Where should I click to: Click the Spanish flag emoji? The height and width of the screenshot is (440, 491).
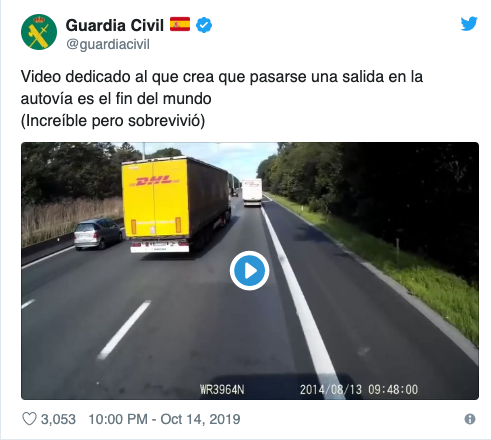[180, 24]
